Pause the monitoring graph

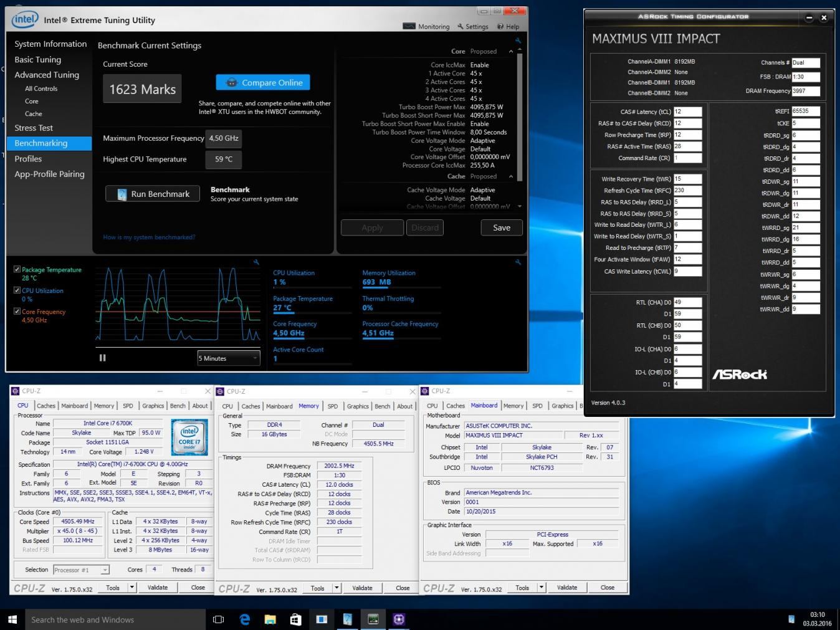[103, 358]
